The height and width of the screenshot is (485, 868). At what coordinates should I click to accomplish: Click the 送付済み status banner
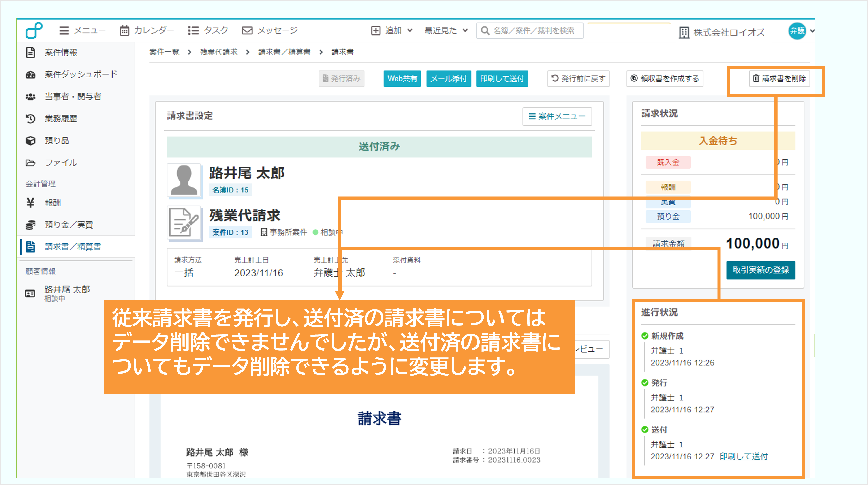click(379, 147)
